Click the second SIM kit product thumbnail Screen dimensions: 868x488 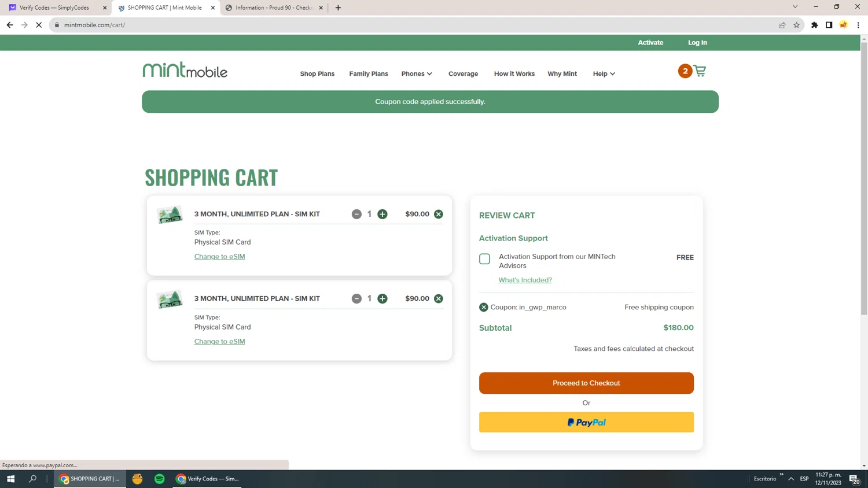tap(170, 300)
